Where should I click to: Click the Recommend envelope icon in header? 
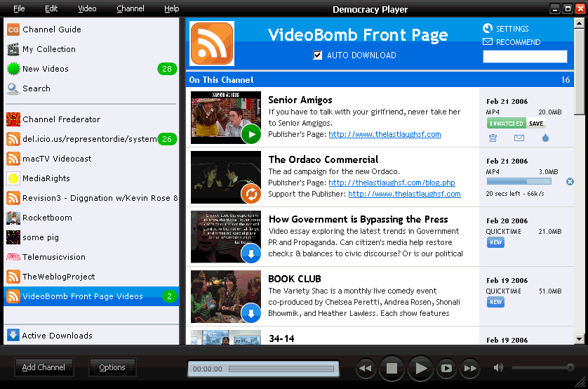[488, 41]
